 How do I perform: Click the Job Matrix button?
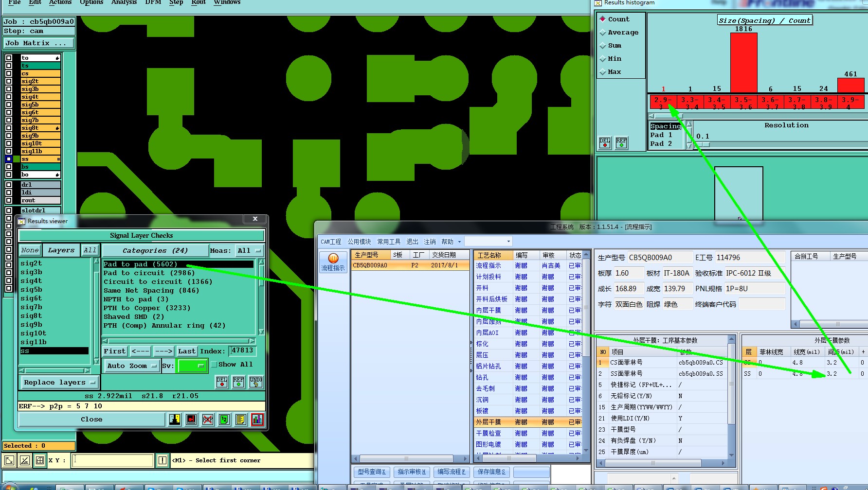pos(38,43)
